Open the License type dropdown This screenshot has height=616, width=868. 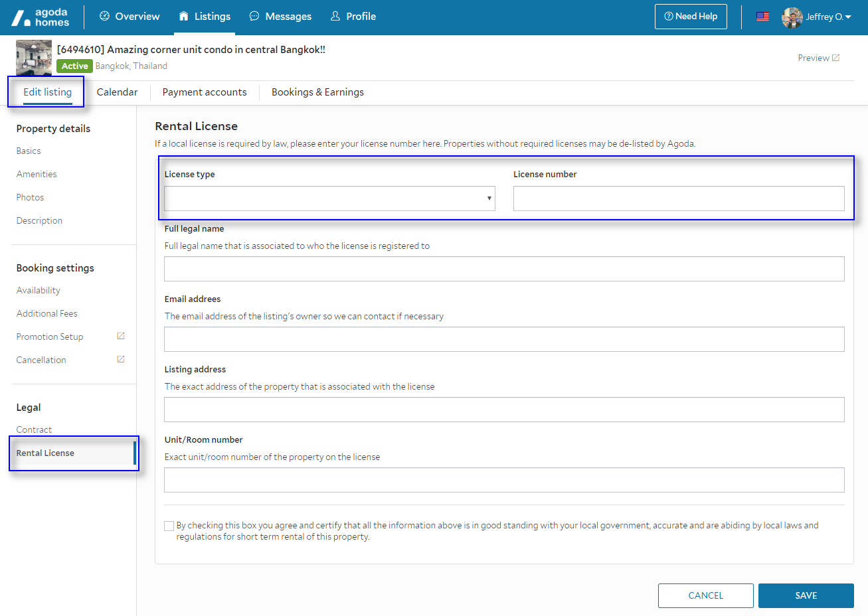coord(329,198)
